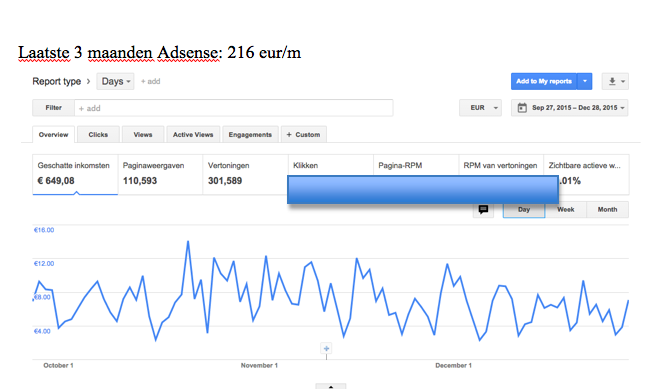Click the calendar icon in date range
This screenshot has height=390, width=654.
pyautogui.click(x=522, y=108)
